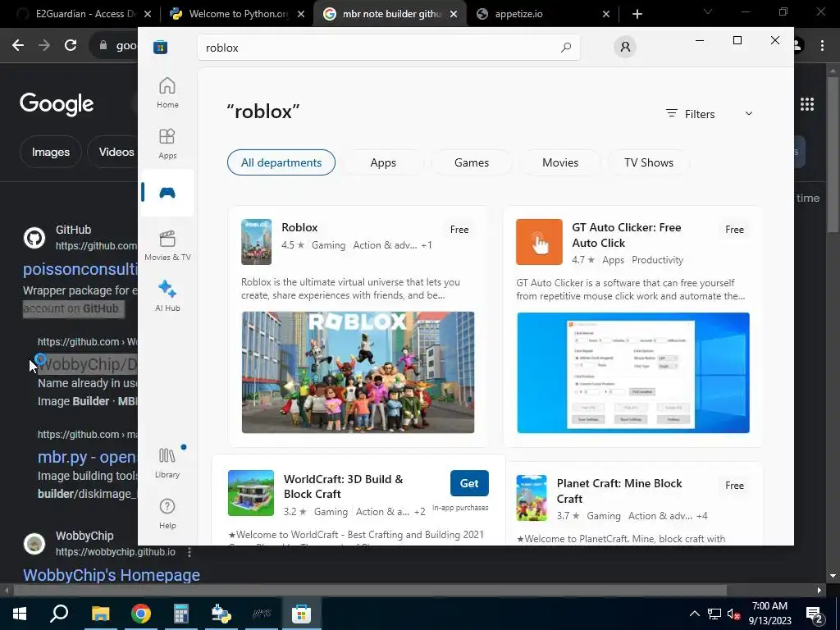Screen dimensions: 840x630
Task: Open AI Hub in Store sidebar
Action: [x=167, y=296]
